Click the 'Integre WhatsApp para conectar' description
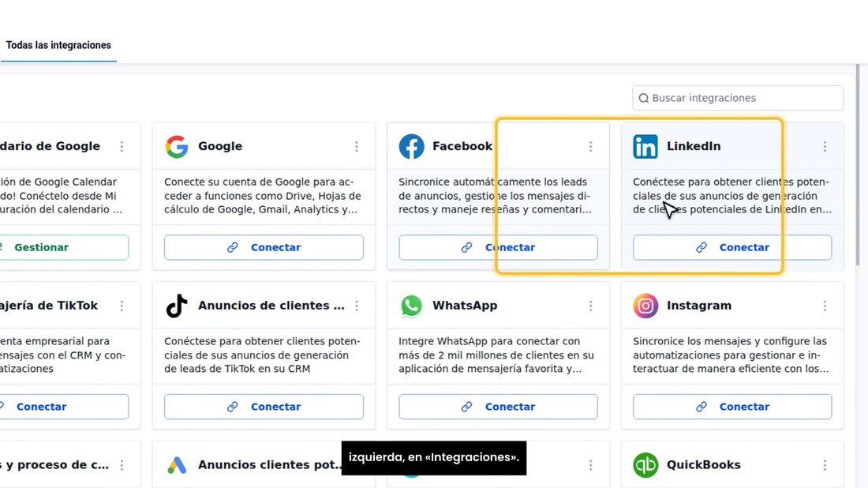 [x=496, y=355]
